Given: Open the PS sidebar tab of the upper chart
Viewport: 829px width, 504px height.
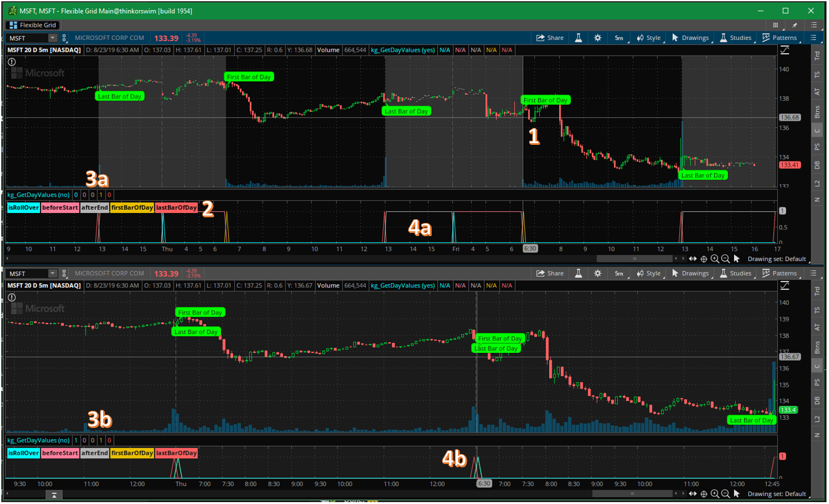Looking at the screenshot, I should 818,147.
